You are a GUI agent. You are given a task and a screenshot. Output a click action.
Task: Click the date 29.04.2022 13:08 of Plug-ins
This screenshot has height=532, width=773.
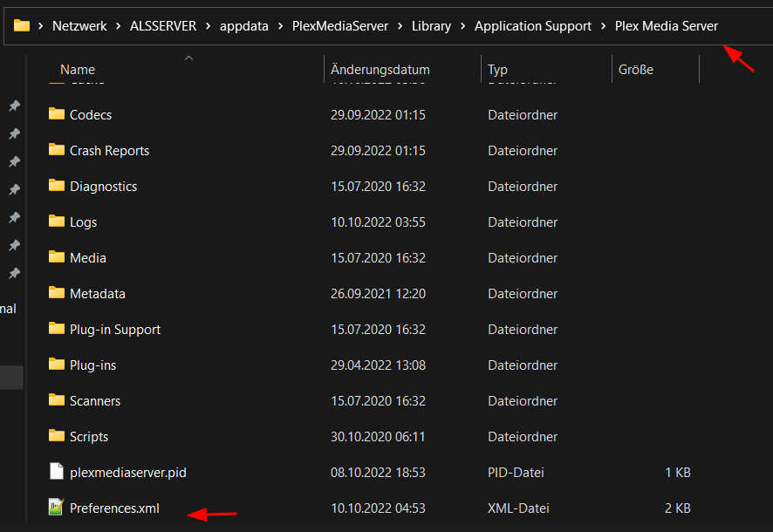378,365
